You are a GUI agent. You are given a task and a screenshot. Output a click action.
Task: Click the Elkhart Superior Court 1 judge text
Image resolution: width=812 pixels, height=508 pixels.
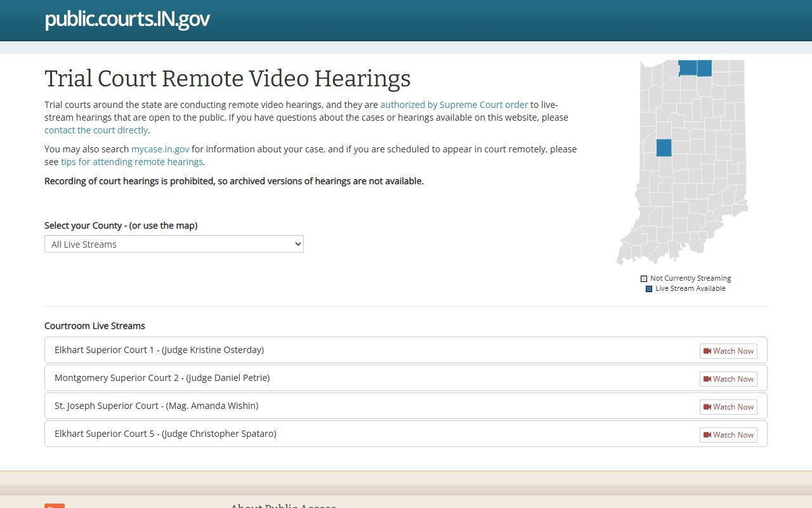pos(159,350)
